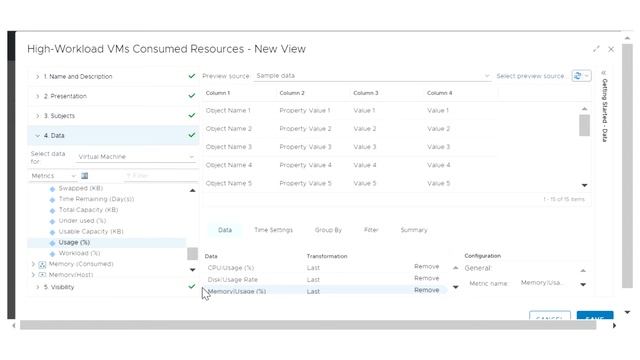This screenshot has height=360, width=640.
Task: Click the metric tree scroll-down arrow
Action: (x=193, y=270)
